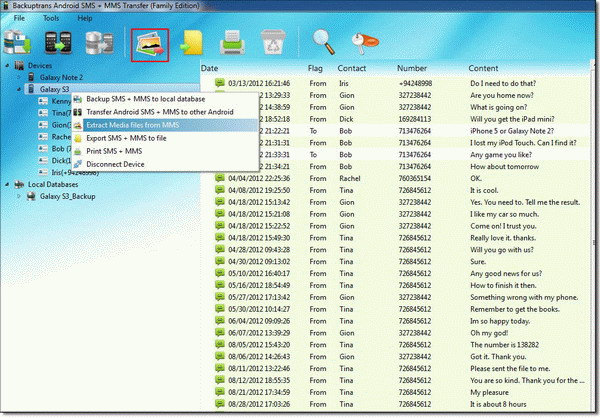
Task: Open the File menu
Action: (x=19, y=18)
